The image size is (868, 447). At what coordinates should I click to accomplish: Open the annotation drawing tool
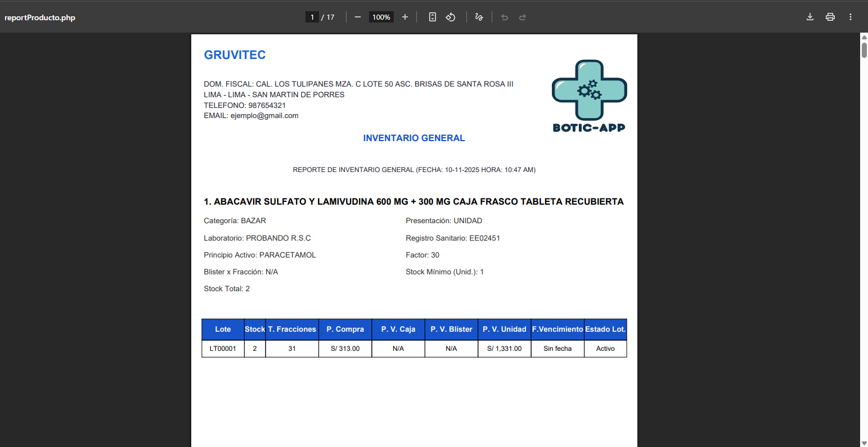point(479,17)
